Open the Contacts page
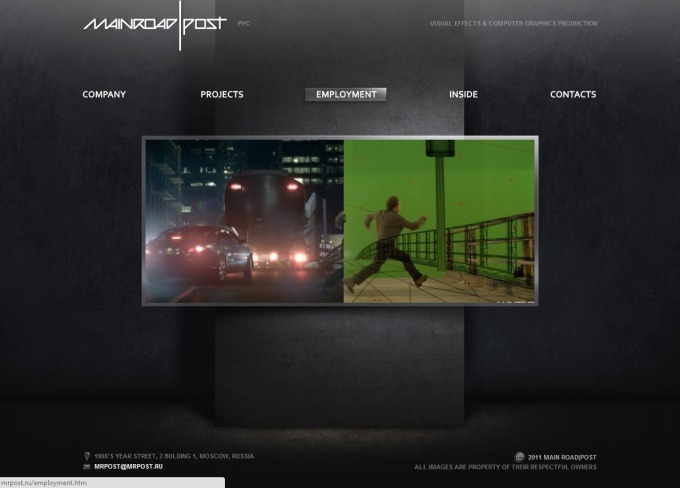Screen dimensions: 680x488 point(572,95)
